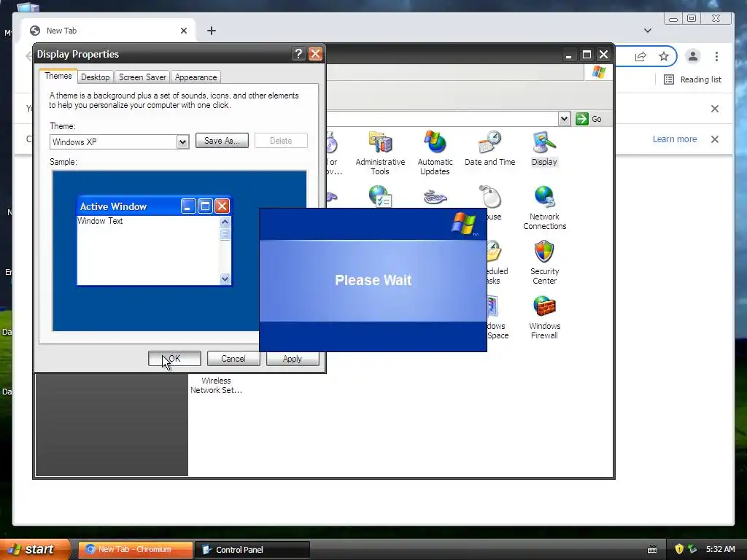Bookmark the page with the star icon
Image resolution: width=747 pixels, height=560 pixels.
pyautogui.click(x=664, y=57)
